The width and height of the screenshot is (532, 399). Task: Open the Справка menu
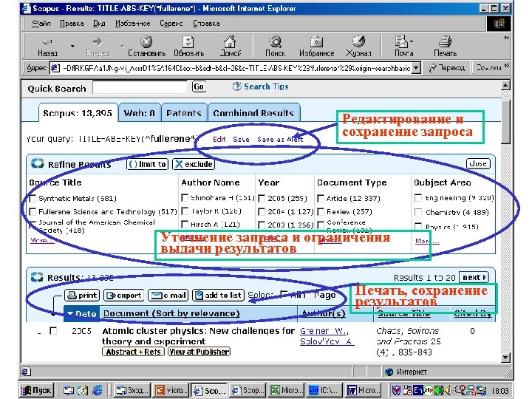[x=206, y=24]
